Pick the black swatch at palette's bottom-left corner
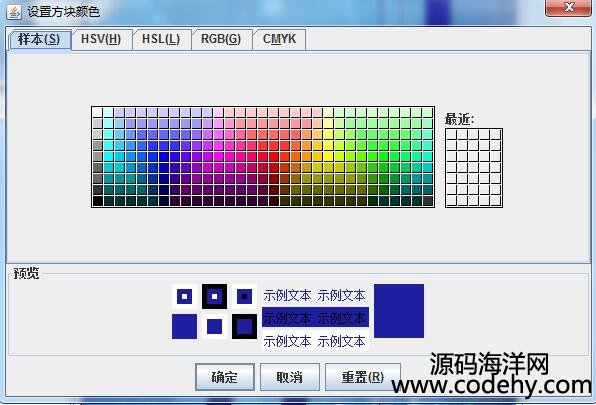The height and width of the screenshot is (405, 596). 98,201
